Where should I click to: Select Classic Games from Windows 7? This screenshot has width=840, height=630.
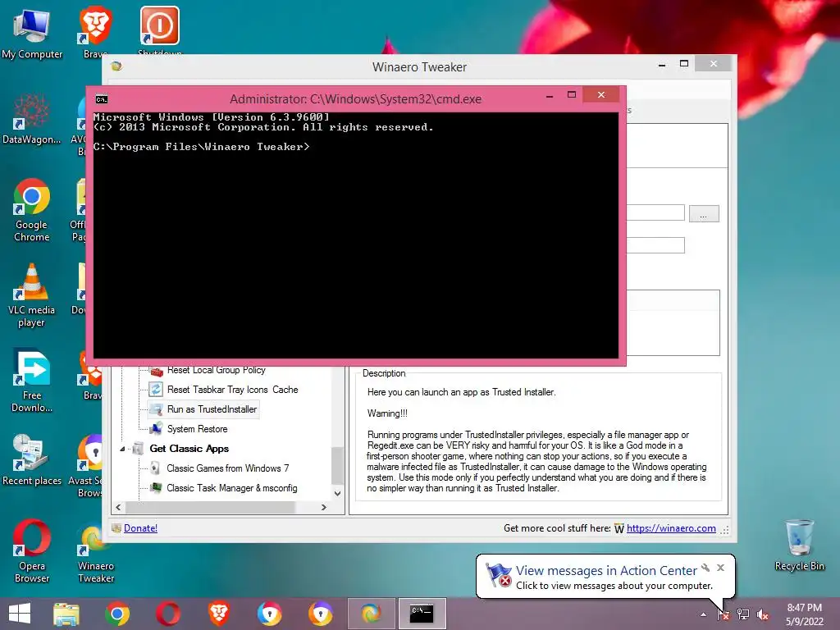[x=227, y=468]
